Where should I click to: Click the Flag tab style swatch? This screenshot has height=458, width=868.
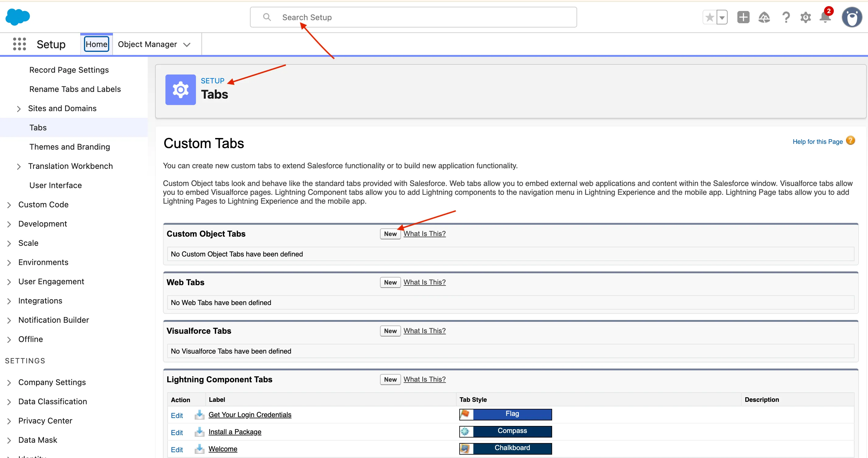point(505,414)
